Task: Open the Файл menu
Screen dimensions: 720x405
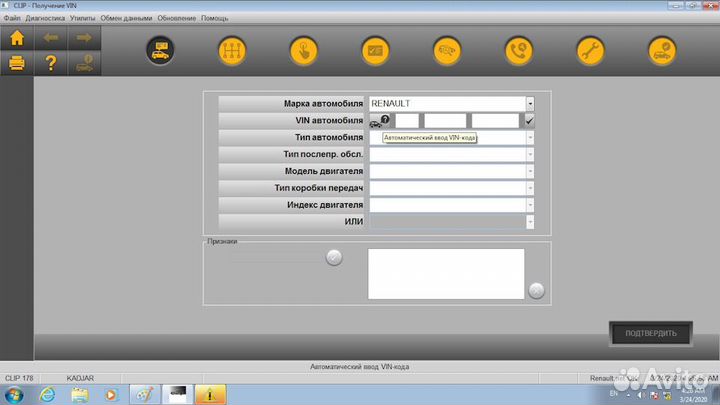Action: click(12, 18)
